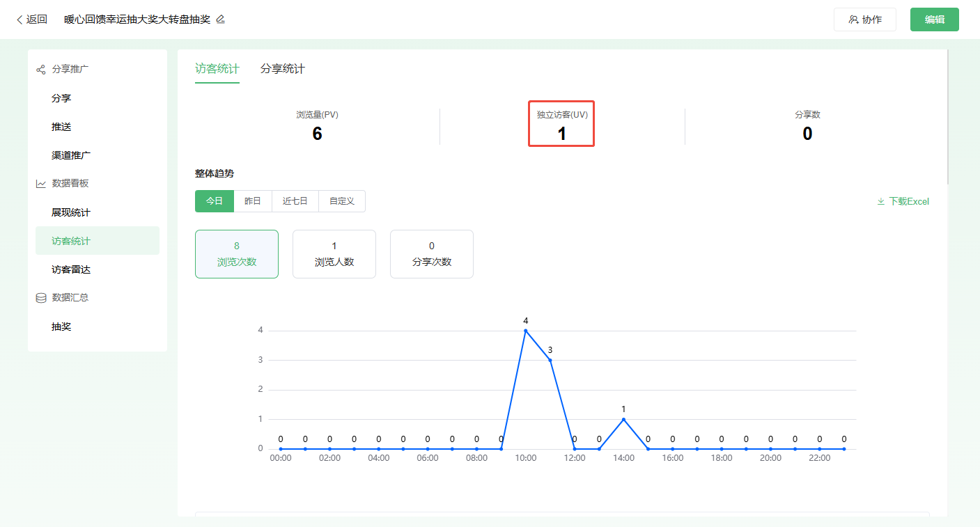Toggle the 浏览次数 metric card

point(237,254)
